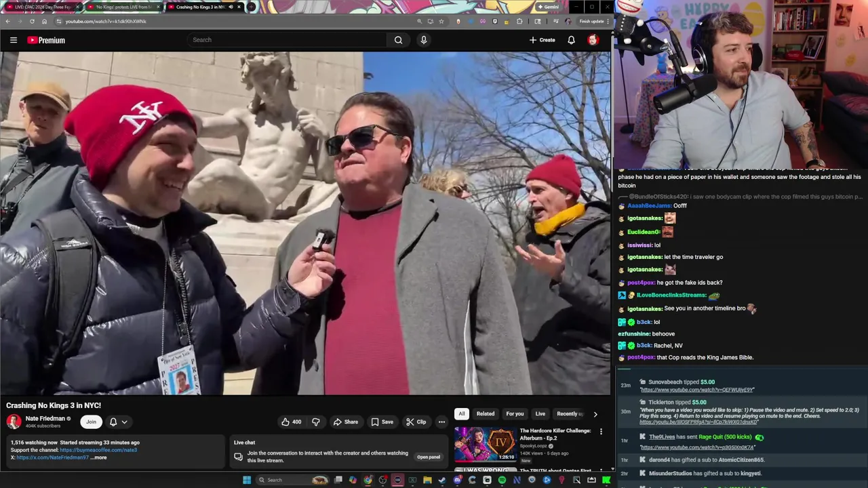Dislike the Crashing No Kings video
The image size is (868, 488).
[x=315, y=422]
